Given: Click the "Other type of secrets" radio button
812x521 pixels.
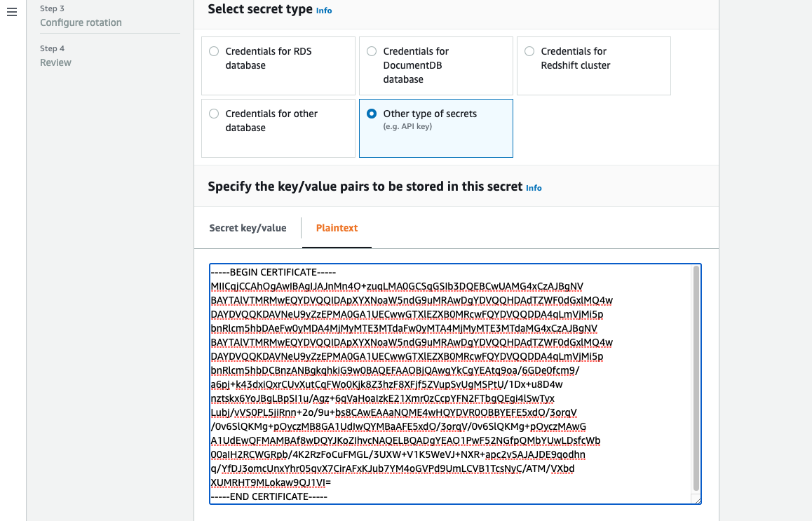Looking at the screenshot, I should point(371,113).
